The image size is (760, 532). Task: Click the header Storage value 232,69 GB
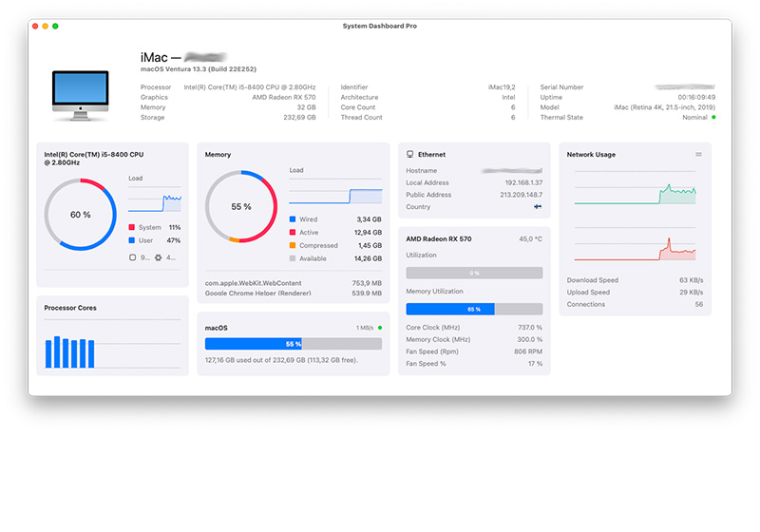click(x=299, y=117)
